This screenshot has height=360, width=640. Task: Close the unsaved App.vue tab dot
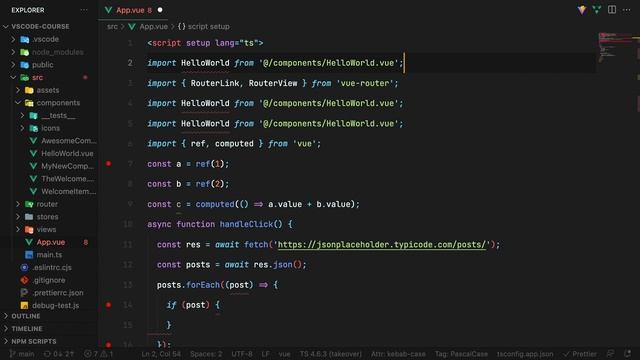160,10
